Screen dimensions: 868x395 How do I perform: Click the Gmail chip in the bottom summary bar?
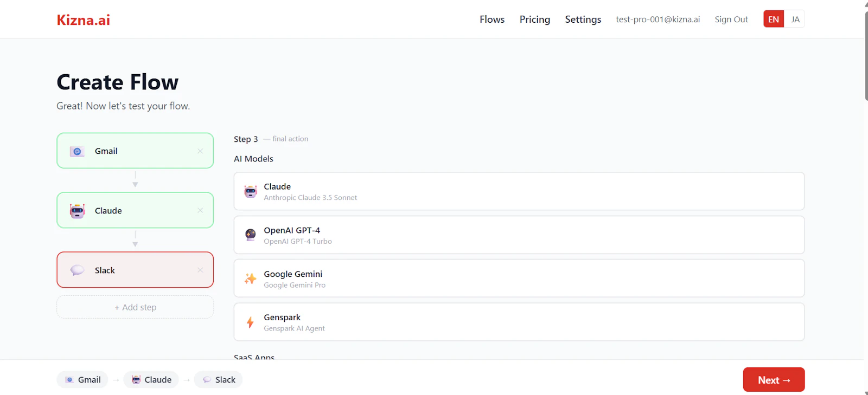[x=82, y=380]
